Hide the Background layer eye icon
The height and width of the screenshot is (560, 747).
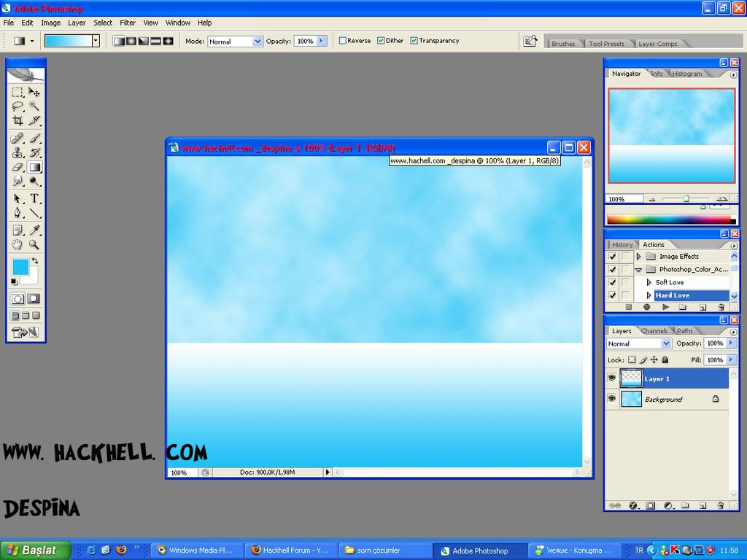pyautogui.click(x=612, y=399)
